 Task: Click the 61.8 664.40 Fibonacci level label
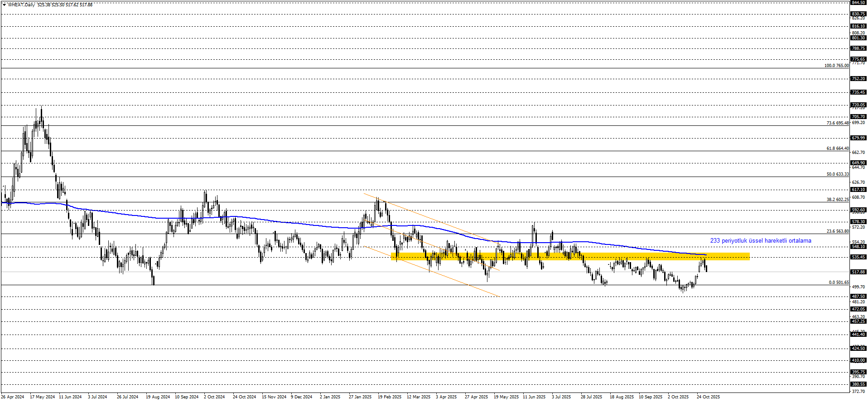pyautogui.click(x=837, y=148)
